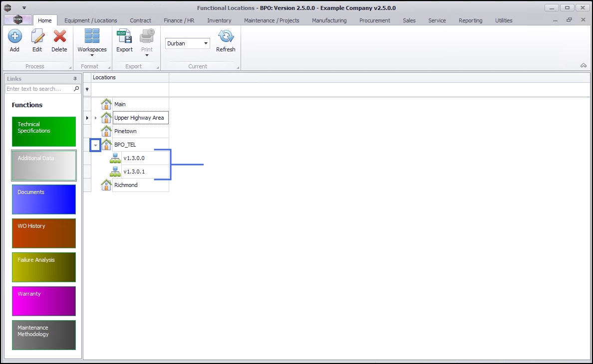Click the search magnifier in the Links panel
The height and width of the screenshot is (364, 593).
(x=76, y=89)
